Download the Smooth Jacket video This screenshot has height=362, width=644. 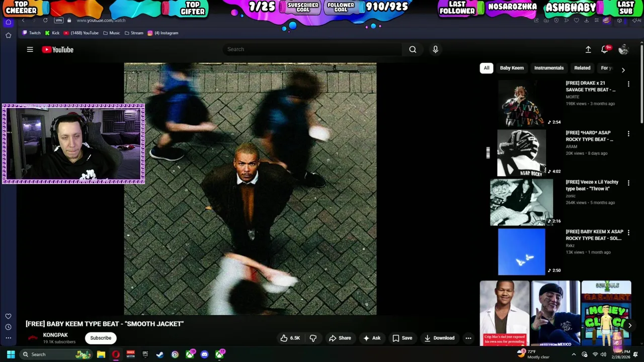(439, 338)
